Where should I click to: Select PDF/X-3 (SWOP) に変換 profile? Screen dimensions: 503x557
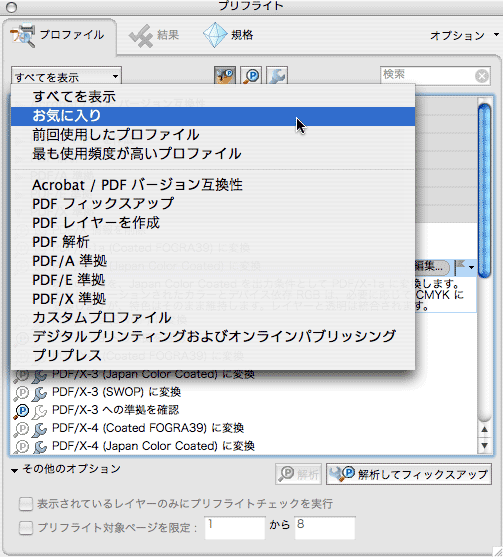(117, 392)
